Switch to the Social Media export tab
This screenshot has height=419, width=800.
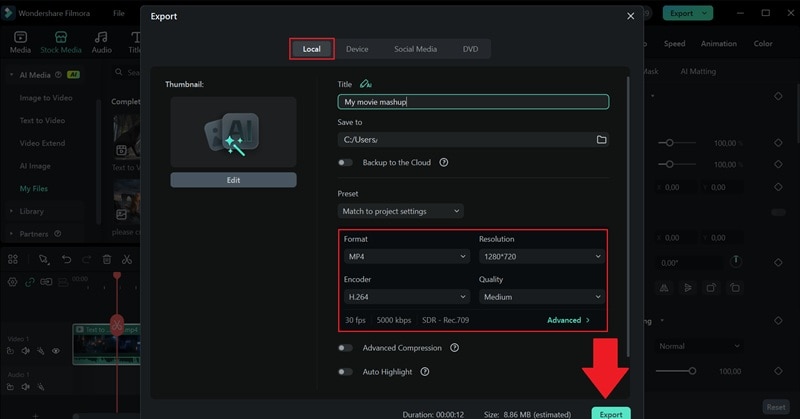coord(415,49)
